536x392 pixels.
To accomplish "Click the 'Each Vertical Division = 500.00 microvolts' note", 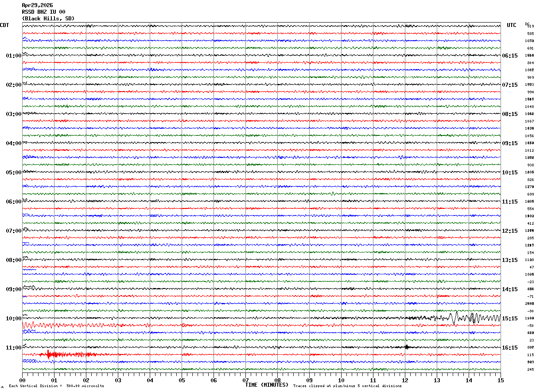I will [x=56, y=386].
